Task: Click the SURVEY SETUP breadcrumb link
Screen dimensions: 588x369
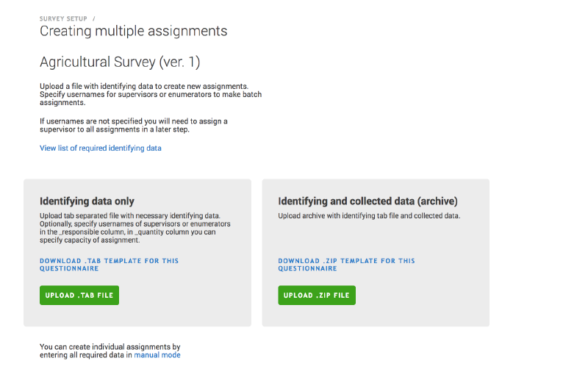Action: [x=64, y=18]
